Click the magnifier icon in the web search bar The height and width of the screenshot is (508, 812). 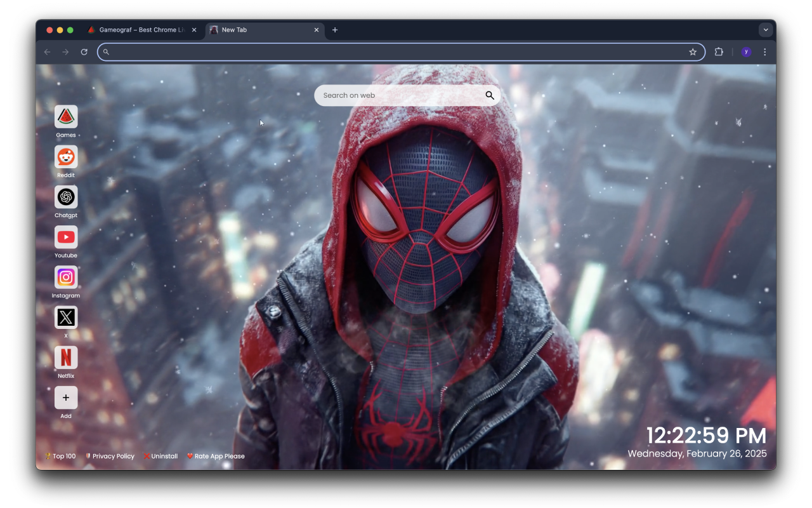(x=489, y=95)
